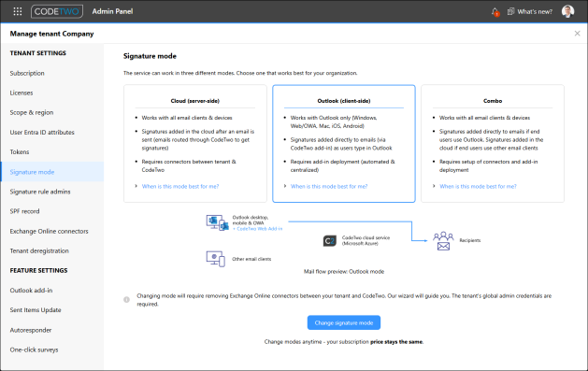The image size is (588, 371).
Task: Click the 'Mail flow preview: Outlook mode' caption
Action: (344, 271)
